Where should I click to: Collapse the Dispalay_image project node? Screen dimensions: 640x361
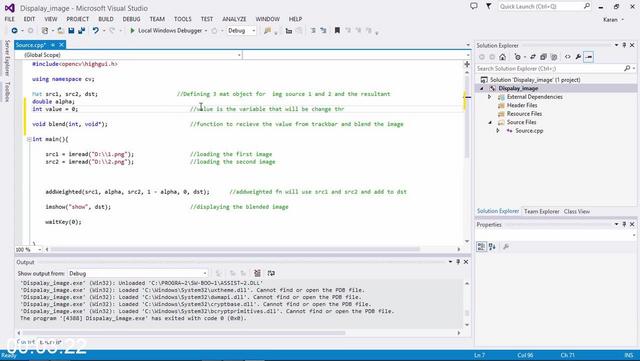click(482, 88)
